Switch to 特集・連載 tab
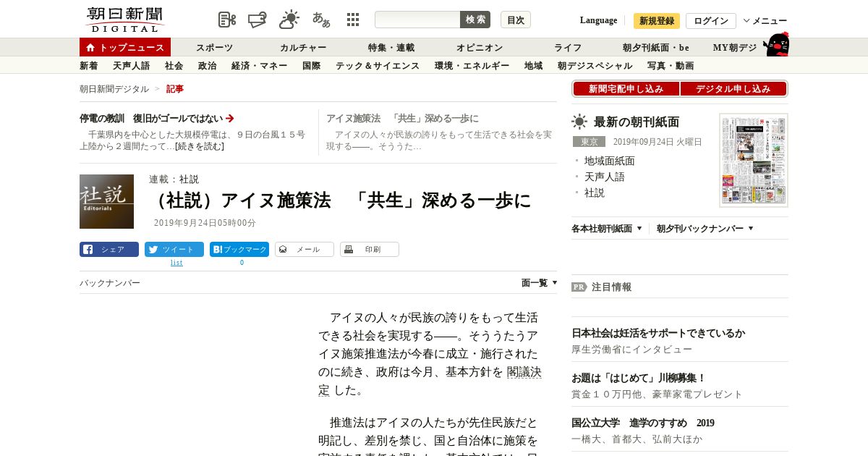The width and height of the screenshot is (868, 456). click(391, 48)
